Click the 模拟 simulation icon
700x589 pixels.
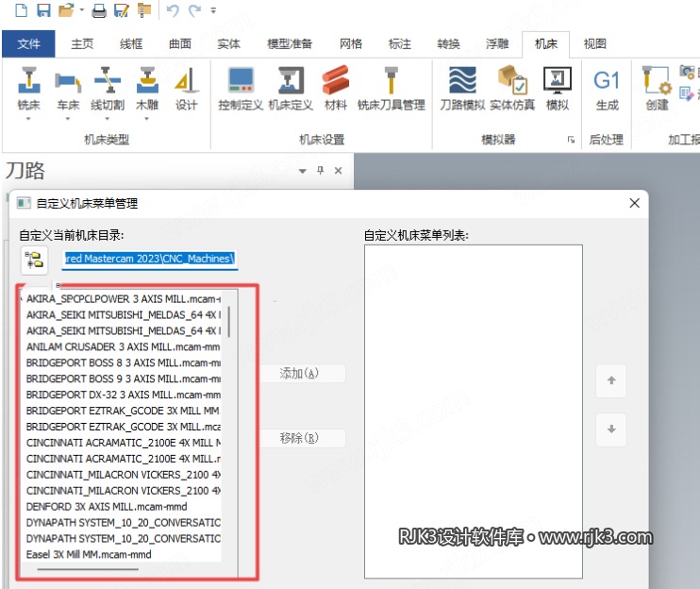[558, 89]
